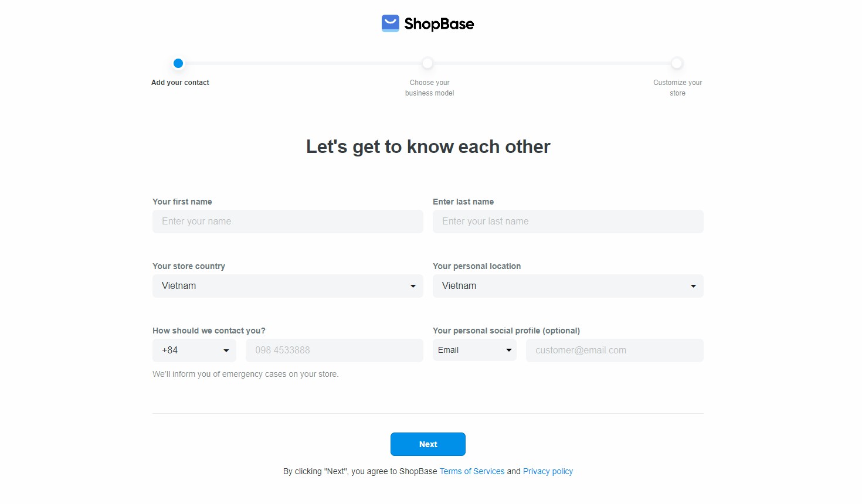Expand the 'Your personal location' dropdown
862x504 pixels.
(568, 286)
